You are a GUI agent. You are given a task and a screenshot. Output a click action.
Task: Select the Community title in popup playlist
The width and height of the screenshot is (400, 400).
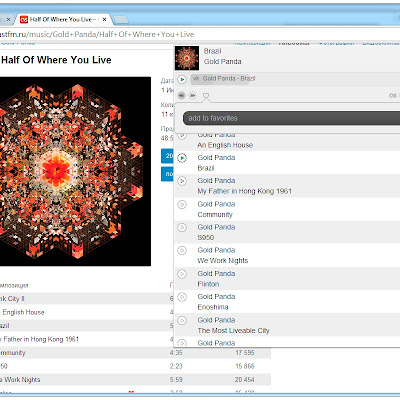coord(215,215)
